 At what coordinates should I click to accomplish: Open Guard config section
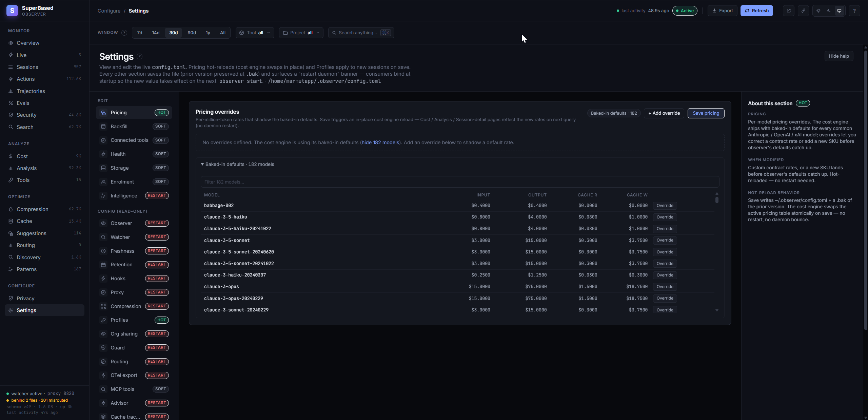click(134, 348)
